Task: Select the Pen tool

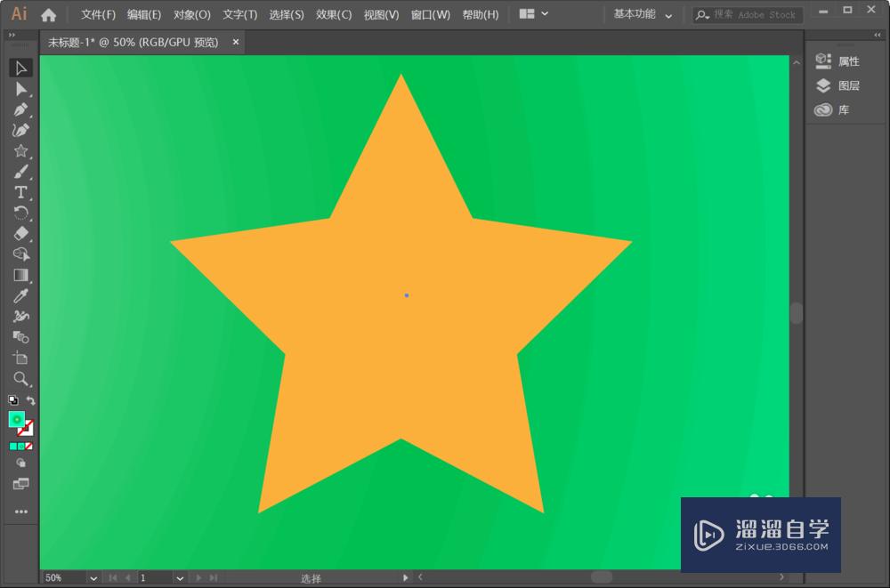Action: [x=21, y=109]
